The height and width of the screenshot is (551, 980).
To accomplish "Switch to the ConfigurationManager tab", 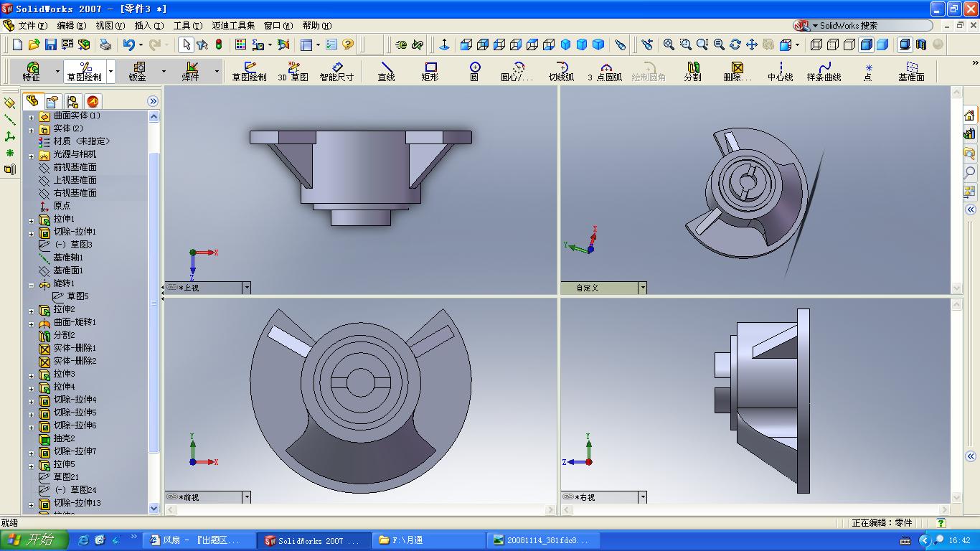I will pos(72,101).
